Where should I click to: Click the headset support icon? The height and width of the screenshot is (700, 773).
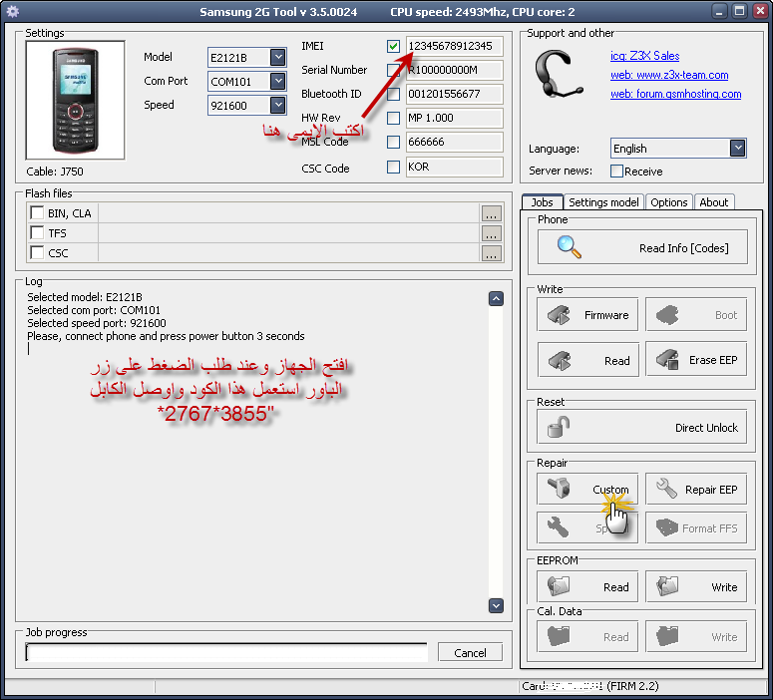tap(559, 74)
